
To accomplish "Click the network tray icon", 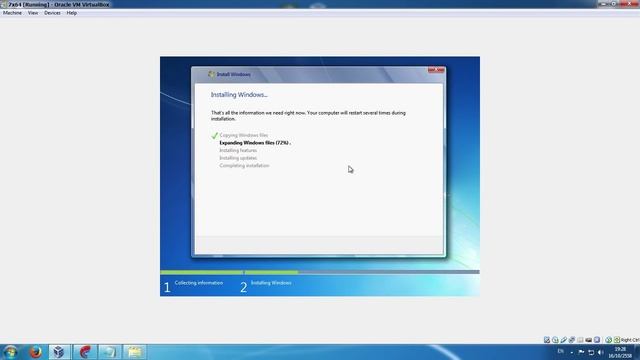I will [x=591, y=352].
